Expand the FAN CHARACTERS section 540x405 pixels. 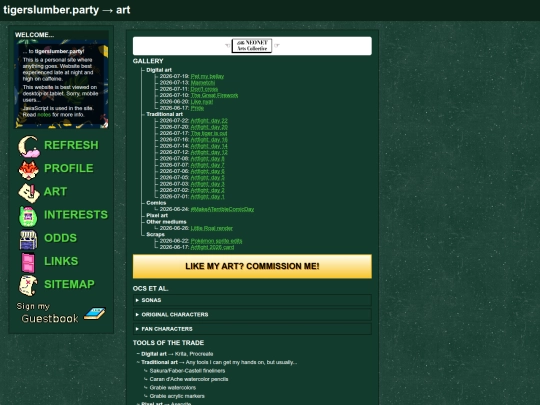[252, 329]
